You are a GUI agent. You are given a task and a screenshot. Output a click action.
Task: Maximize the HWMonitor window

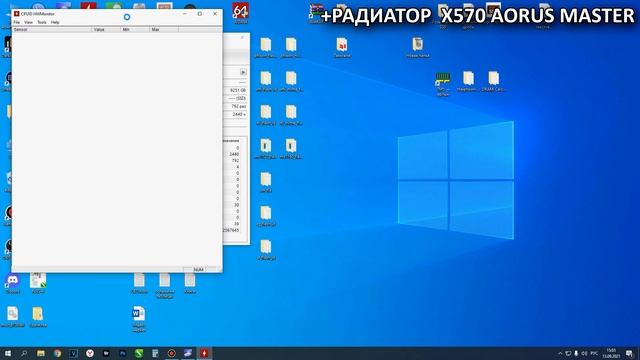[200, 14]
